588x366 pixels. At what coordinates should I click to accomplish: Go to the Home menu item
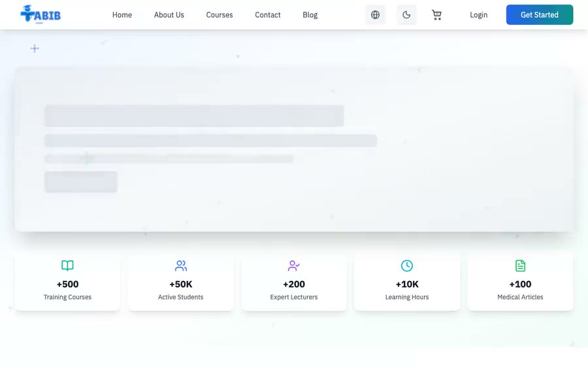tap(122, 14)
